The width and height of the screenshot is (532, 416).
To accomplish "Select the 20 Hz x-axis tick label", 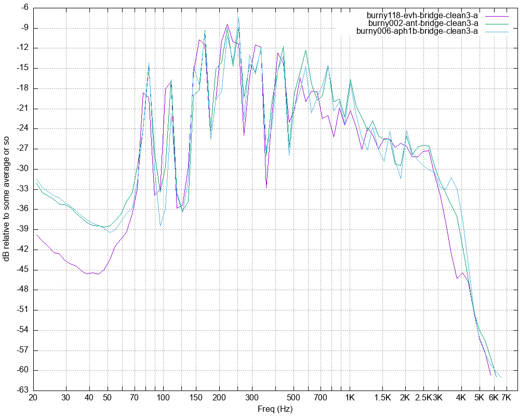I will (x=33, y=398).
